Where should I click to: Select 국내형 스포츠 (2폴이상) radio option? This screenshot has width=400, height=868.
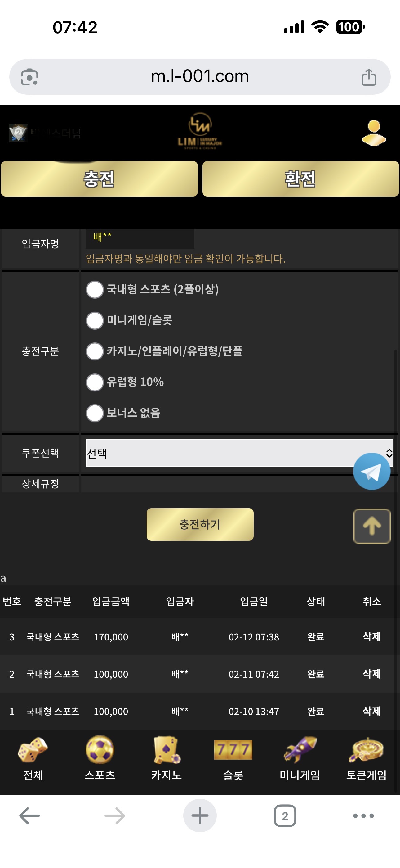pyautogui.click(x=95, y=289)
